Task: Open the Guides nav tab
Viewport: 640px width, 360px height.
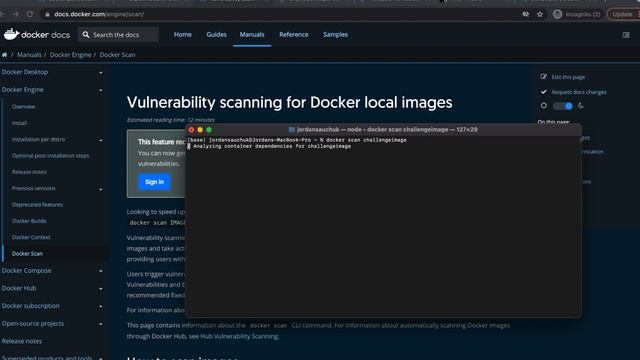Action: 216,35
